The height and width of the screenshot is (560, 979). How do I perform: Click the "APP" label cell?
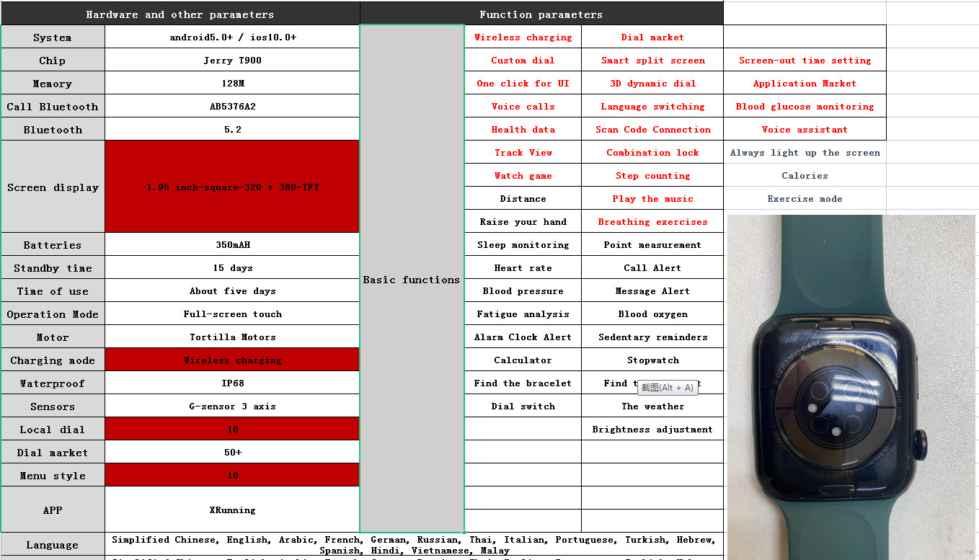53,510
